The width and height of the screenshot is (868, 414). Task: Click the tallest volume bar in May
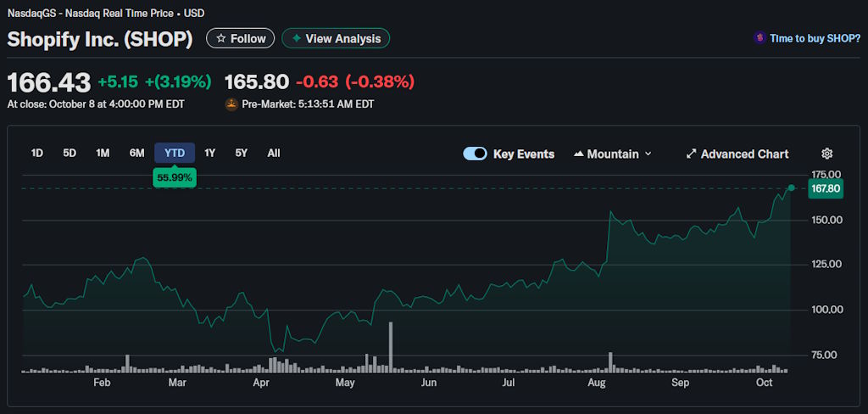(391, 348)
